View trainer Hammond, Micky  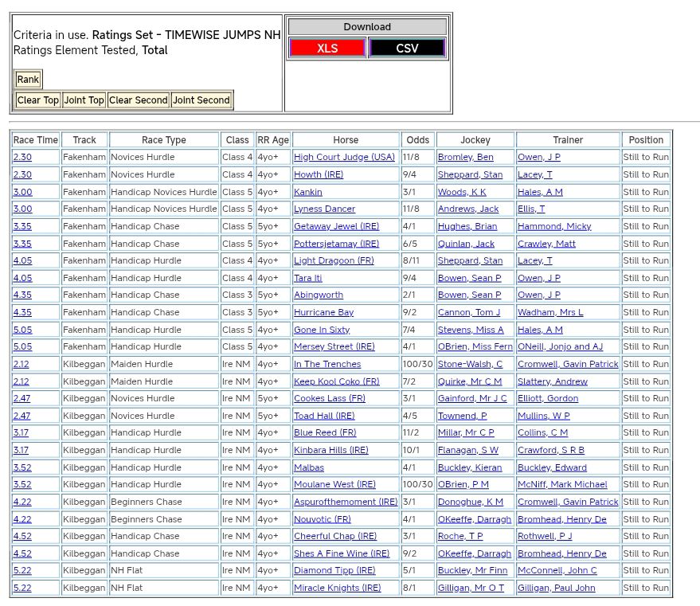[x=554, y=227]
